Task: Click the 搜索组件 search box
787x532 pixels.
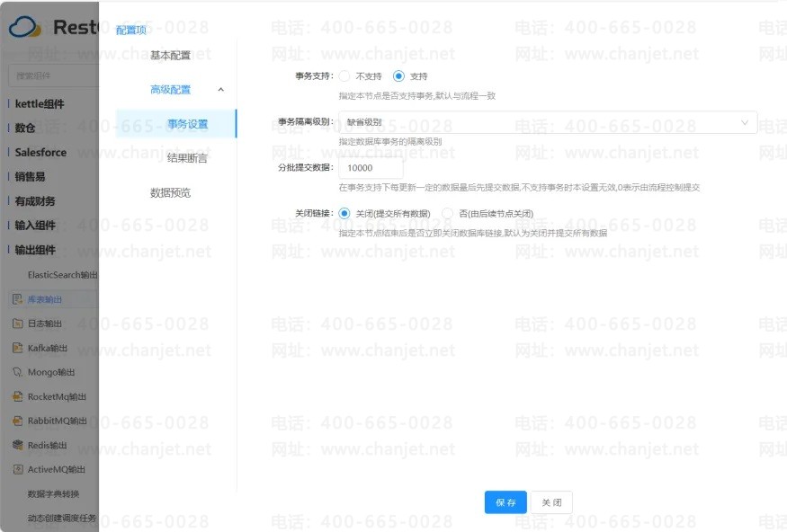Action: 53,75
